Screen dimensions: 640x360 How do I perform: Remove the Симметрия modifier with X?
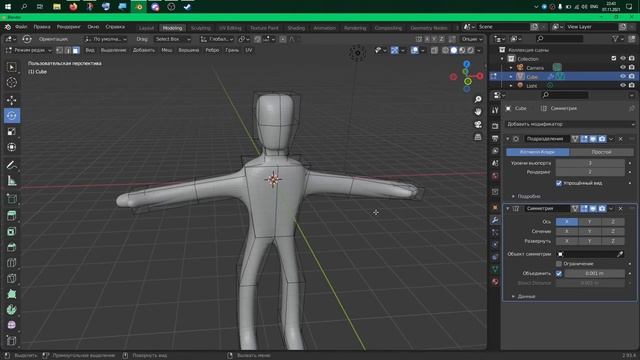620,209
